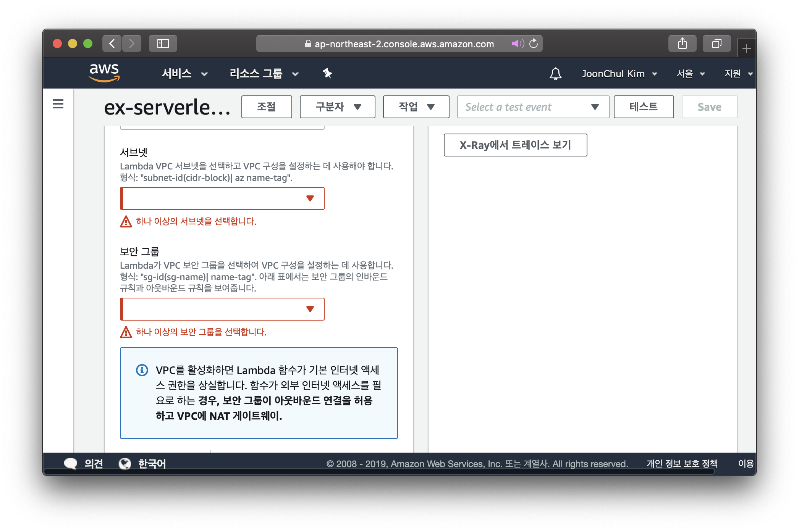Click the feedback speech bubble icon
Viewport: 799px width, 532px height.
(71, 463)
